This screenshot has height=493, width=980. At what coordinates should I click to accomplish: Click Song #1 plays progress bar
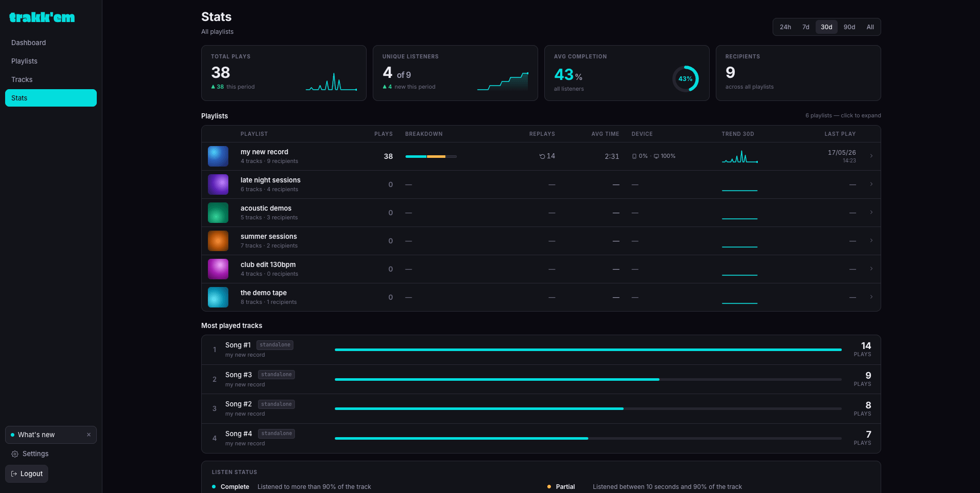tap(588, 350)
